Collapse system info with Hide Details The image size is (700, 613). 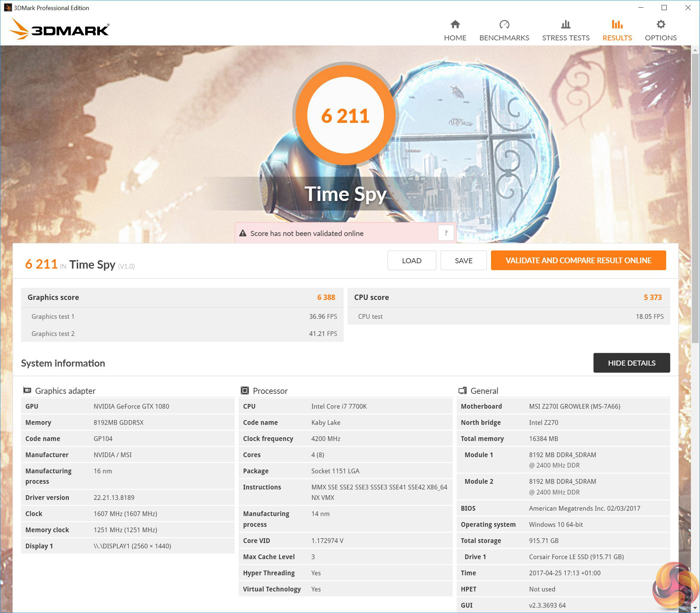(631, 363)
